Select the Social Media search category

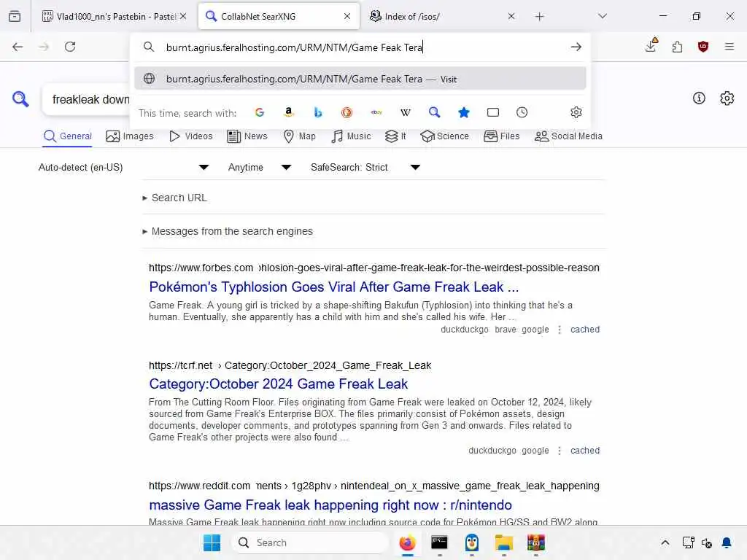pos(568,136)
